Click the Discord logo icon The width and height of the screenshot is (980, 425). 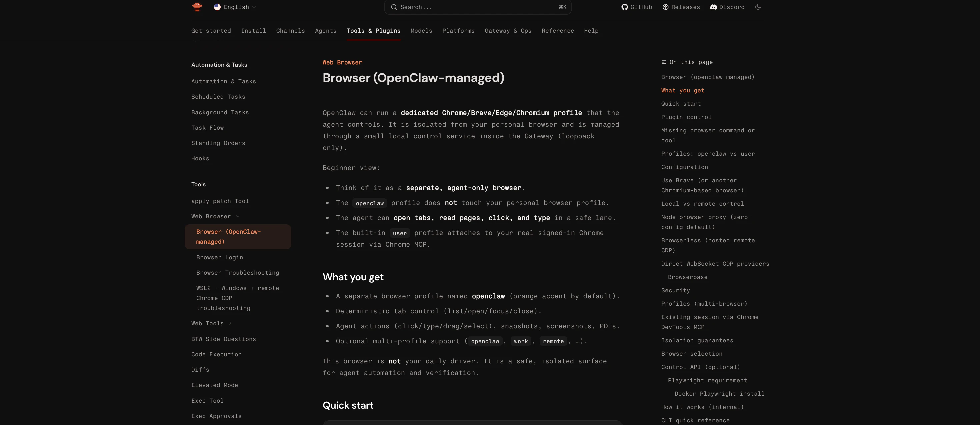coord(713,7)
